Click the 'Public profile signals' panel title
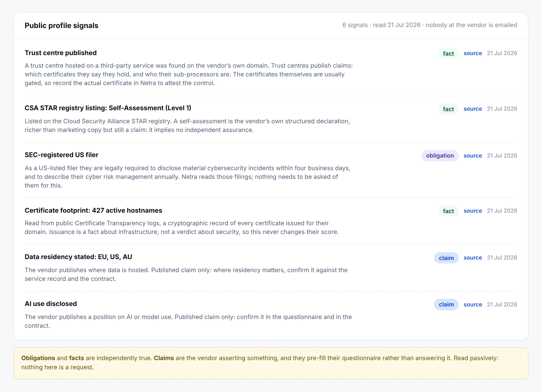 point(61,26)
